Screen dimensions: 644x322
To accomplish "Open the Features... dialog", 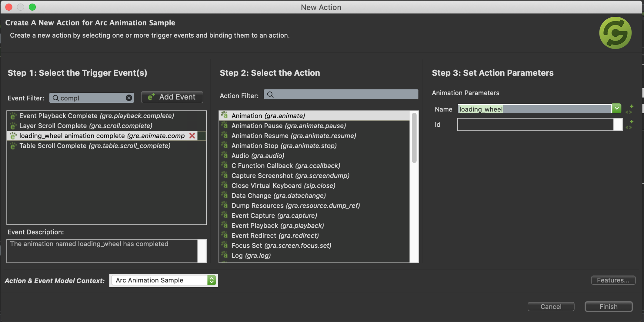I will (x=613, y=280).
